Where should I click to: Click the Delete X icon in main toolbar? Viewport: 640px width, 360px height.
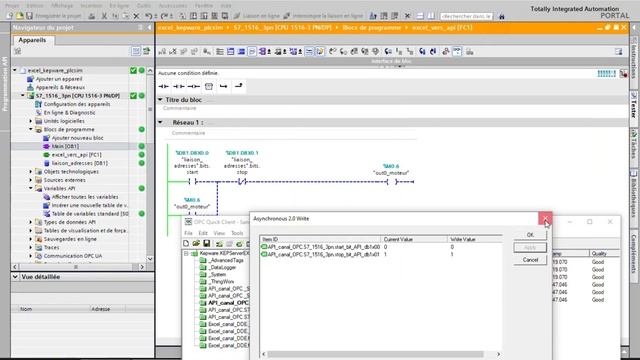point(136,16)
